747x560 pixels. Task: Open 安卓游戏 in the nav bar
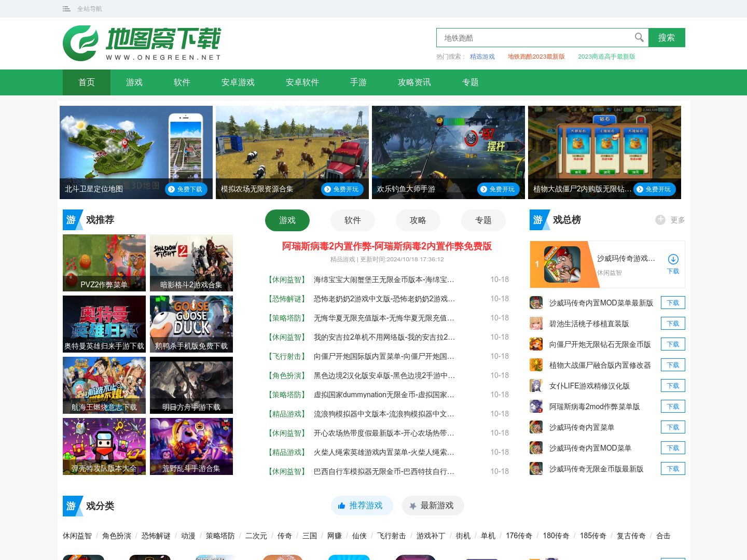tap(238, 82)
